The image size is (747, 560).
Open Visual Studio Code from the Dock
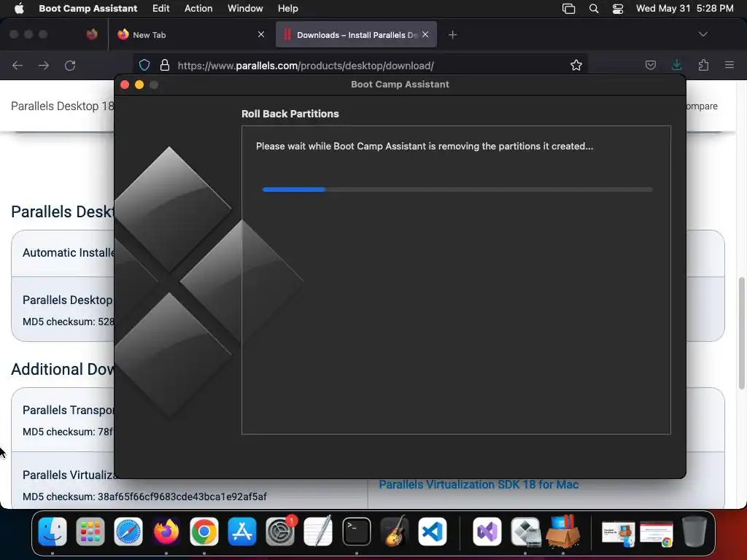coord(433,531)
